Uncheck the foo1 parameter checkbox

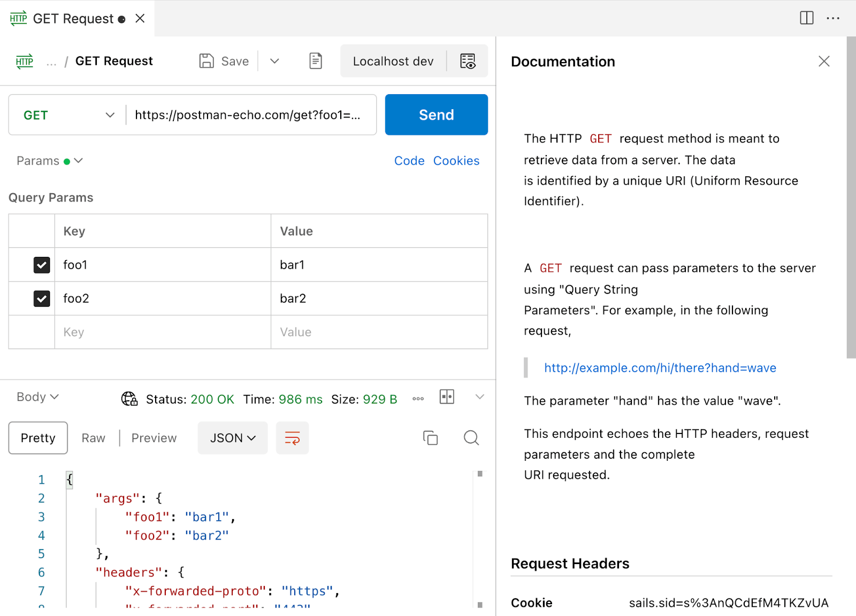point(42,265)
